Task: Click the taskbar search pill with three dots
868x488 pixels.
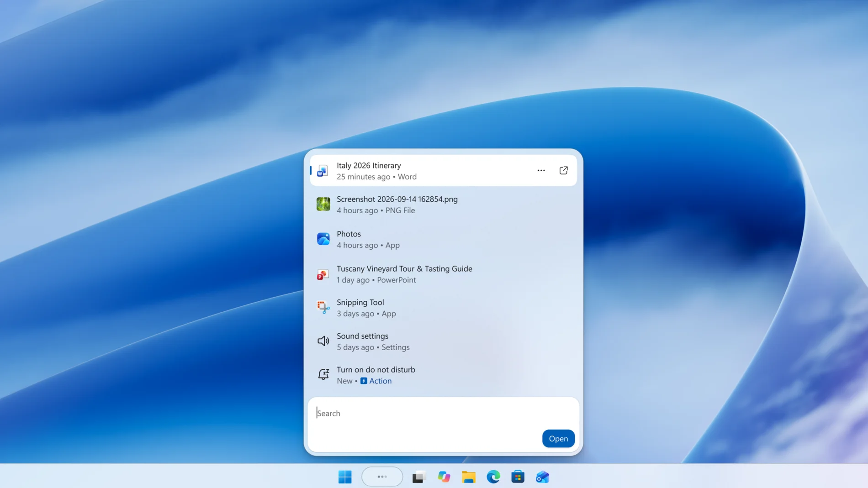Action: tap(382, 477)
